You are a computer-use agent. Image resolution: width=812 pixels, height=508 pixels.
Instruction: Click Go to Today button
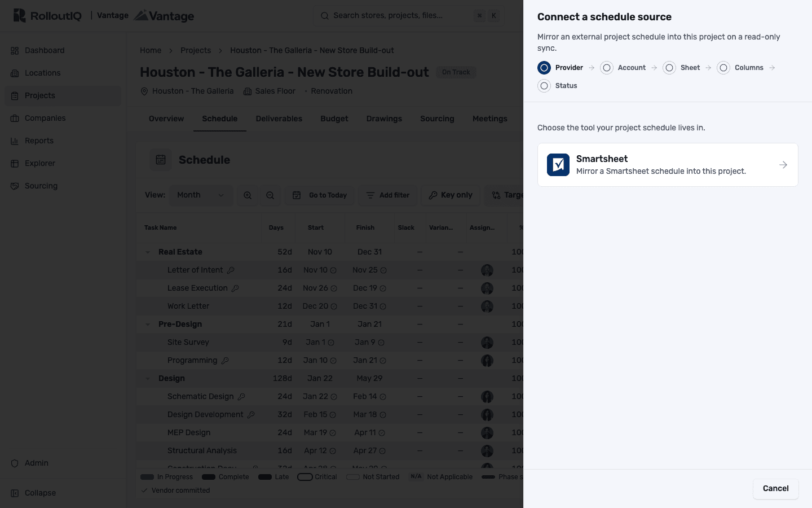click(319, 195)
